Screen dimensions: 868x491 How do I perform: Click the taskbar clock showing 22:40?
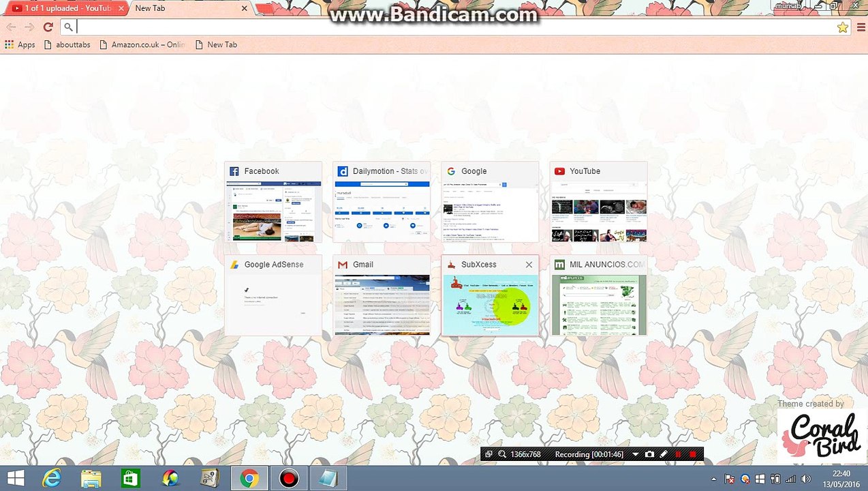(841, 479)
